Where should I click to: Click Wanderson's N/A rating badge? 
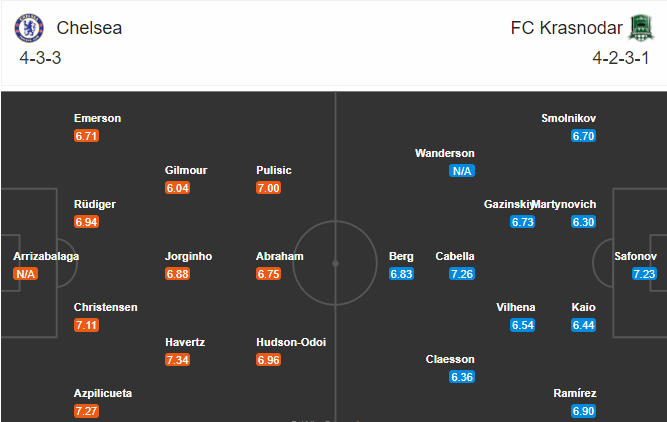click(x=462, y=171)
